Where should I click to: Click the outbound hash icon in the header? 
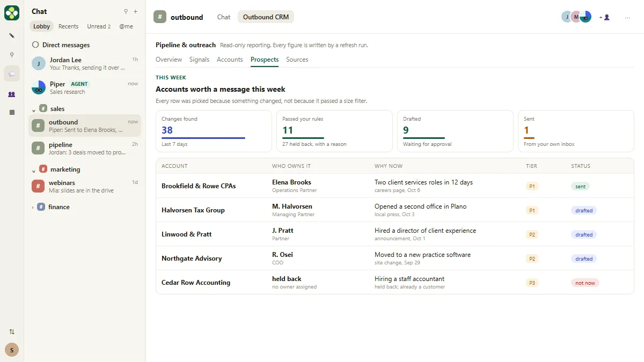click(x=160, y=17)
